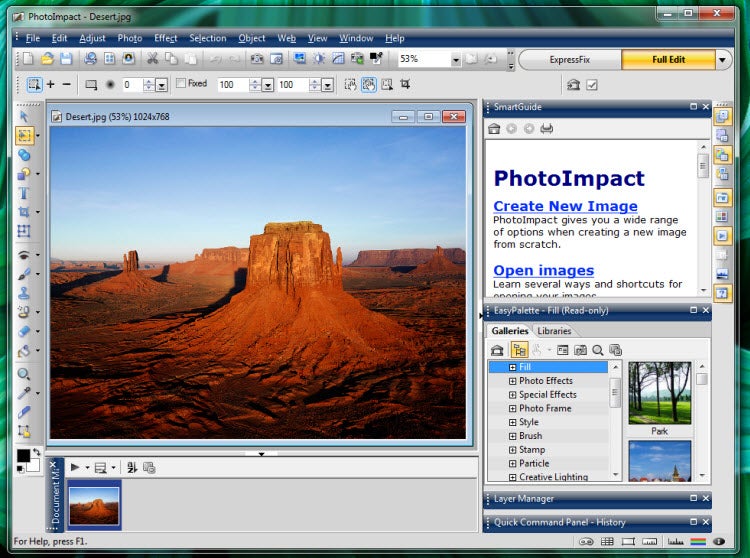Screen dimensions: 750x558
Task: Click the black foreground color swatch
Action: click(22, 455)
